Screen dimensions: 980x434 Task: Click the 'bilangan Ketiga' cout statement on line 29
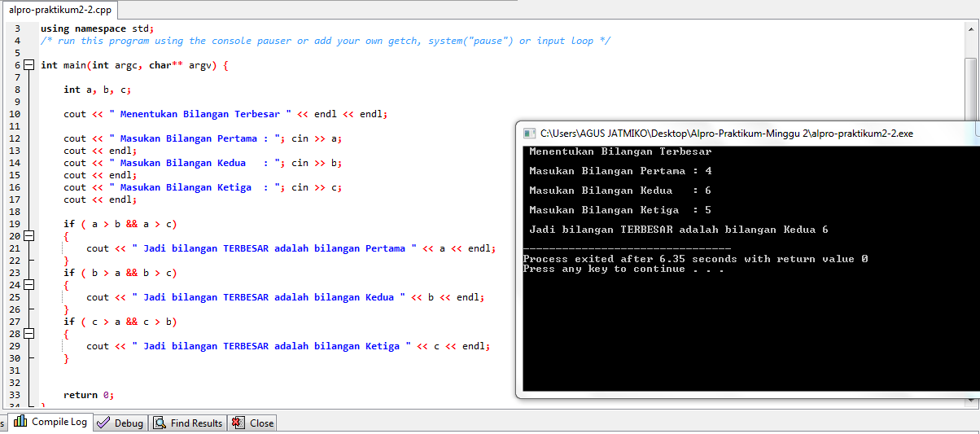[288, 346]
